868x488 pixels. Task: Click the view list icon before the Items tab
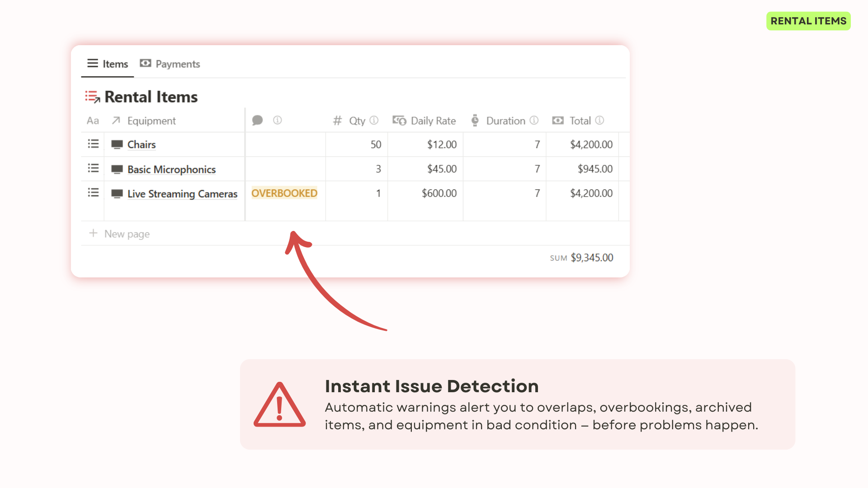tap(92, 63)
